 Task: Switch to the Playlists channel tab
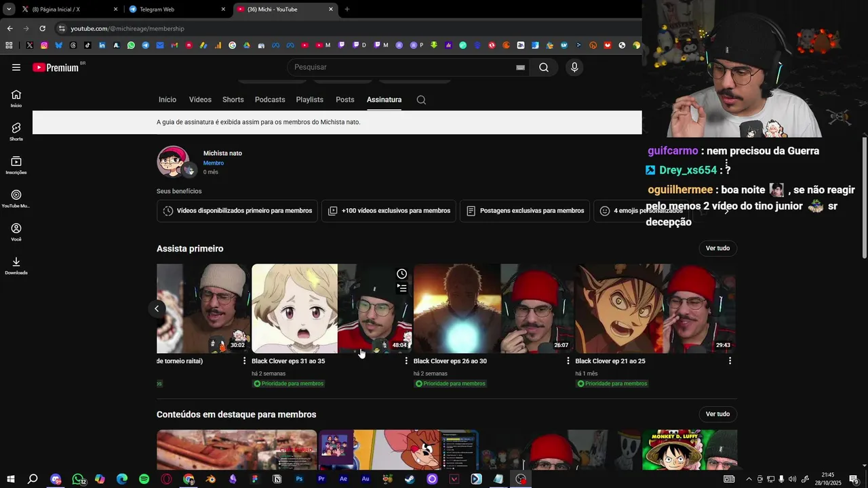(x=310, y=100)
